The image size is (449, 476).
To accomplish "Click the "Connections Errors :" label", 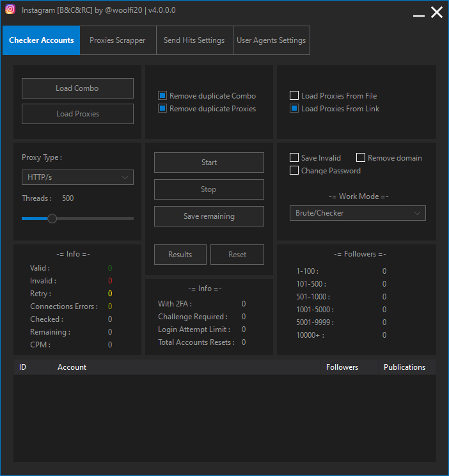I will [x=64, y=306].
